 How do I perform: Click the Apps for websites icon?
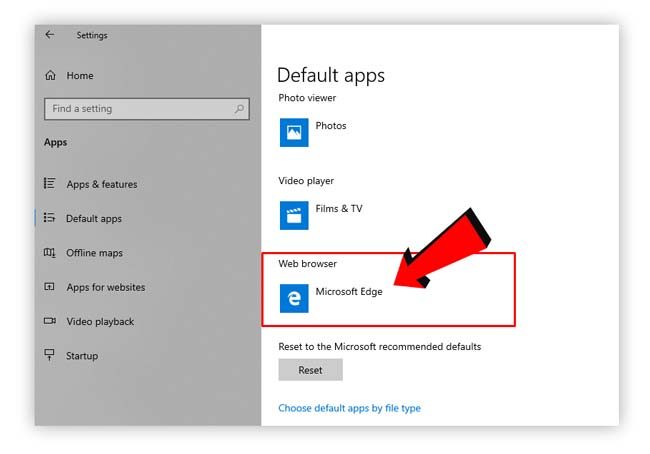pyautogui.click(x=49, y=286)
